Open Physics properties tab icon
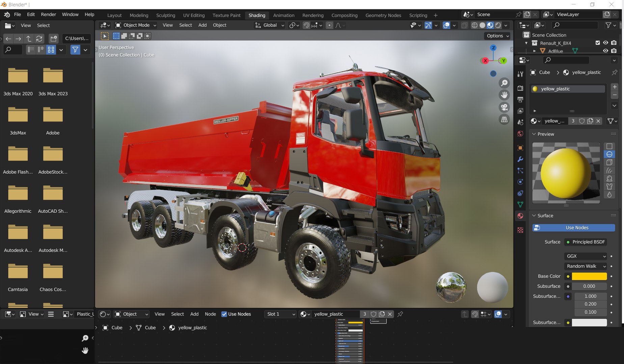Image resolution: width=624 pixels, height=364 pixels. point(520,182)
